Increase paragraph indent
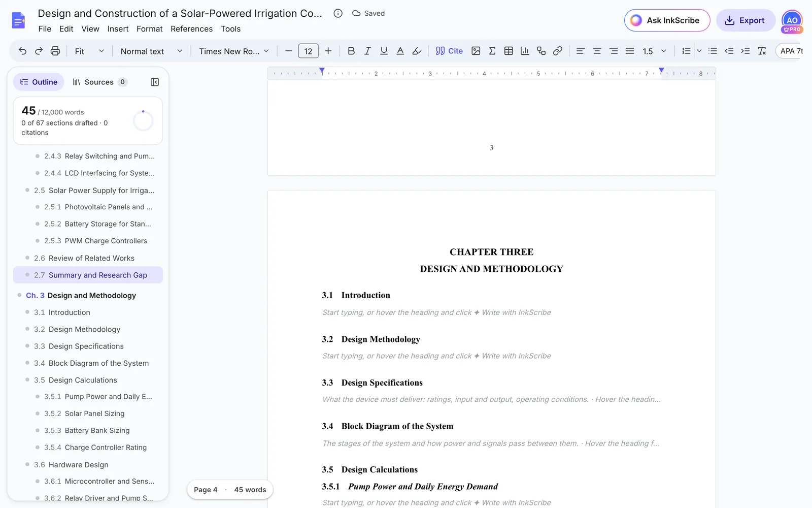This screenshot has height=508, width=812. [x=745, y=51]
